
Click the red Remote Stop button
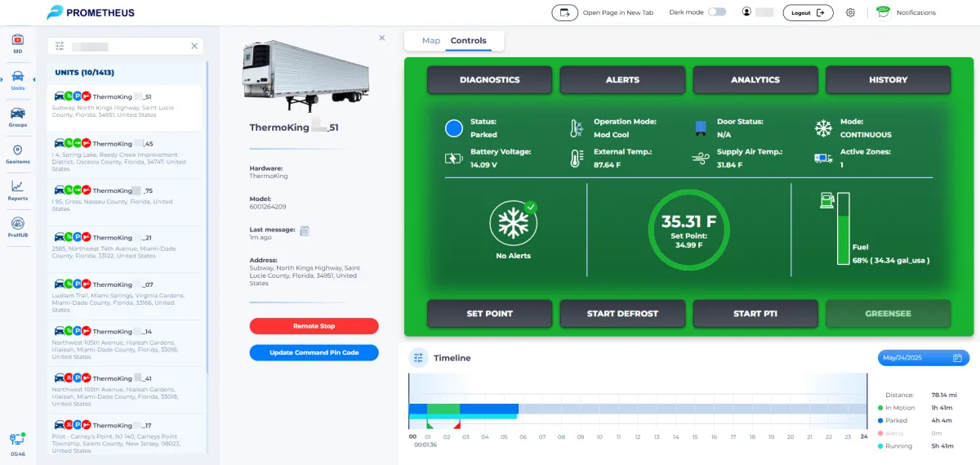(314, 326)
